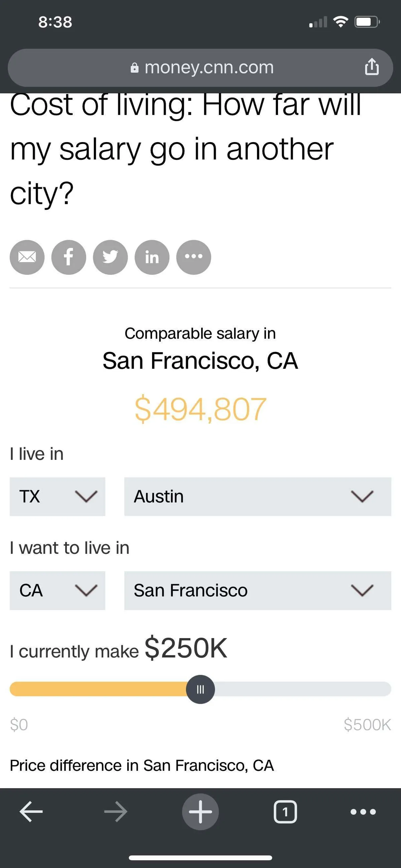Tap the browser forward arrow
Screen dimensions: 401x868
116,812
